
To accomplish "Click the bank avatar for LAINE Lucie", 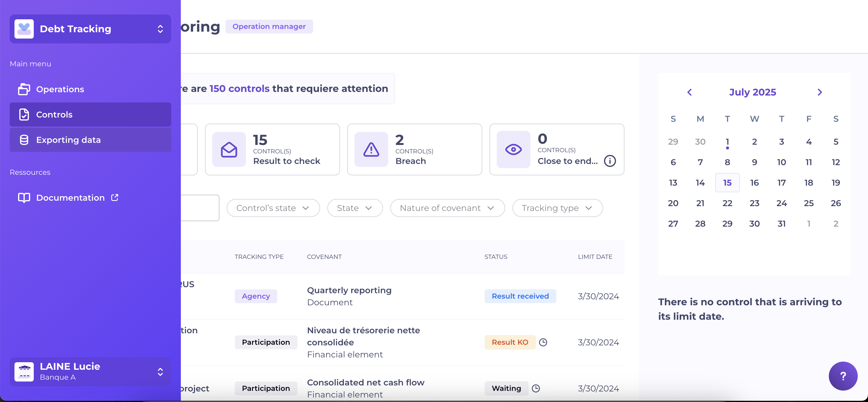I will (x=24, y=372).
